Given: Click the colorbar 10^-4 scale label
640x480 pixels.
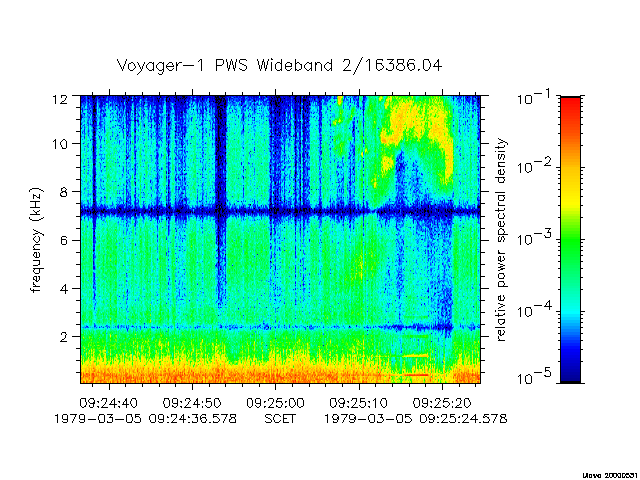Looking at the screenshot, I should pos(534,310).
